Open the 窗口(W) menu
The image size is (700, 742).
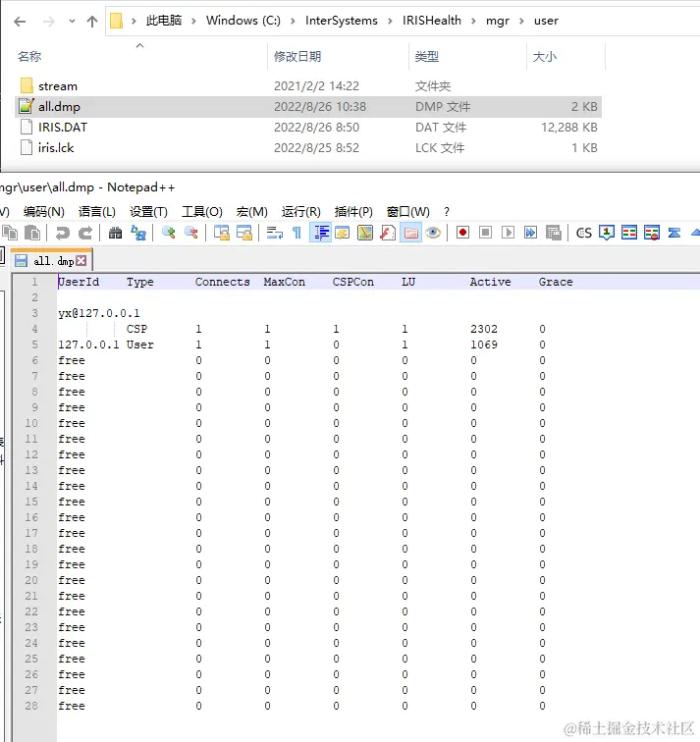pos(408,212)
